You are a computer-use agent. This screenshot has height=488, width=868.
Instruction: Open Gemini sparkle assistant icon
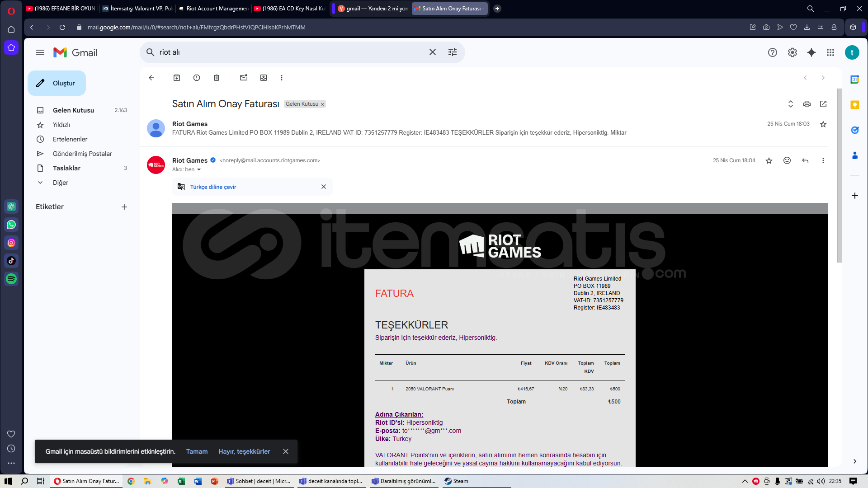811,52
